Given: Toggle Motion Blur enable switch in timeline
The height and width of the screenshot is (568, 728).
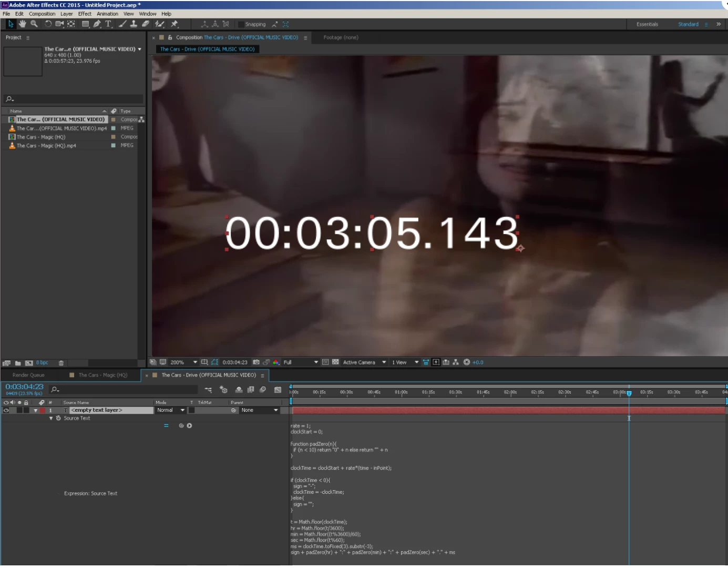Looking at the screenshot, I should [263, 390].
